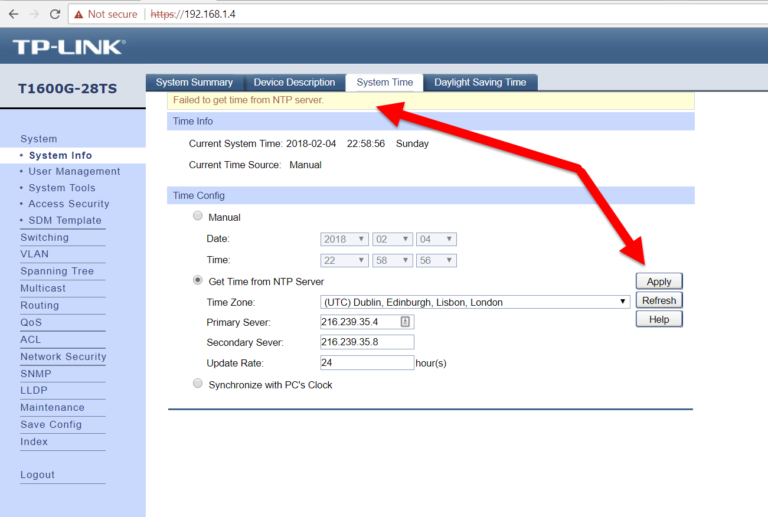Click the browser address bar URL

(x=193, y=14)
